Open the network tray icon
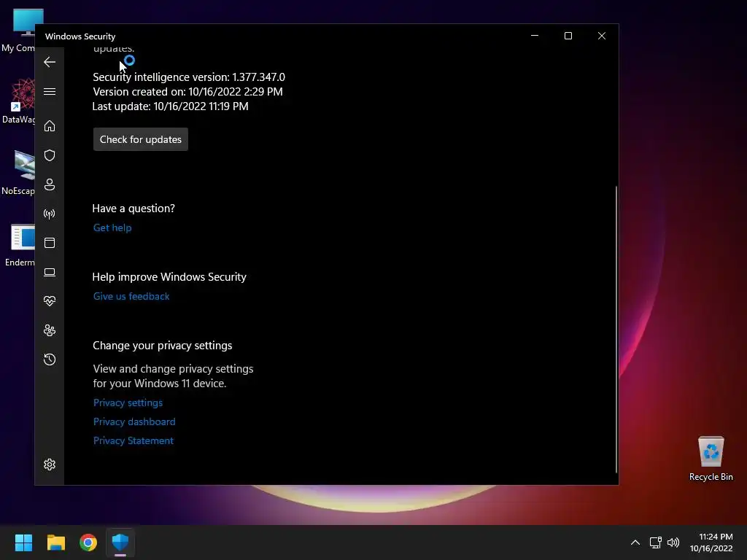The width and height of the screenshot is (747, 560). coord(656,542)
